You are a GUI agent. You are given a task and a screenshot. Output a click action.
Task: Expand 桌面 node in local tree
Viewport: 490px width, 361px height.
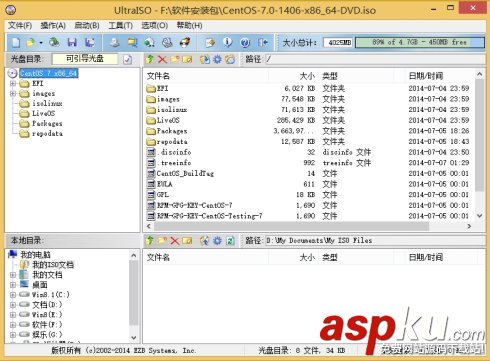pos(13,285)
